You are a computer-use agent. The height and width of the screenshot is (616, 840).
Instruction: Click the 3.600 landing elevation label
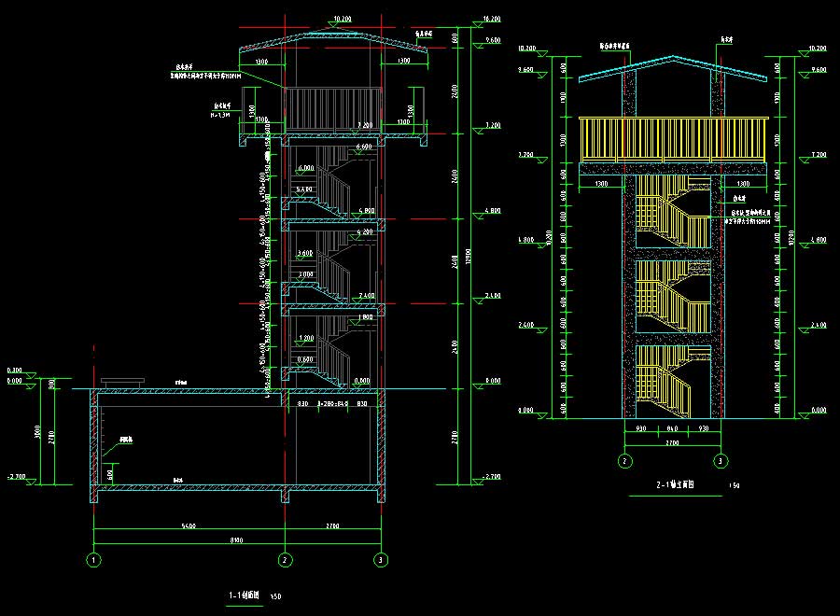point(305,253)
